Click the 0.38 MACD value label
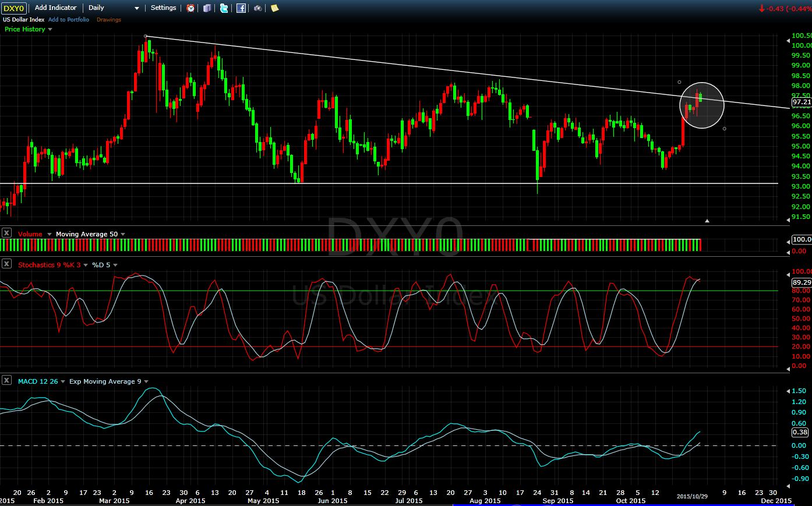Viewport: 812px width, 506px height. tap(800, 432)
